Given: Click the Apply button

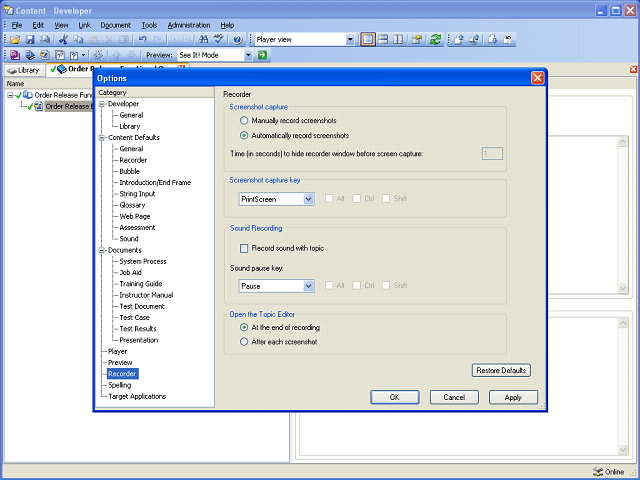Looking at the screenshot, I should click(x=513, y=397).
